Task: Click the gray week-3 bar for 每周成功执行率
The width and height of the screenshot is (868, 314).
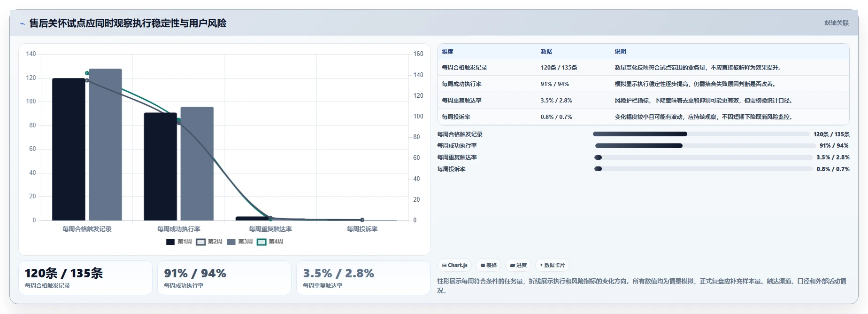Action: point(197,164)
